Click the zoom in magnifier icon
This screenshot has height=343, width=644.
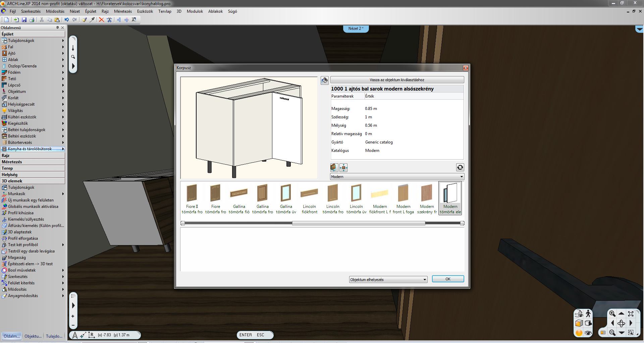(612, 313)
